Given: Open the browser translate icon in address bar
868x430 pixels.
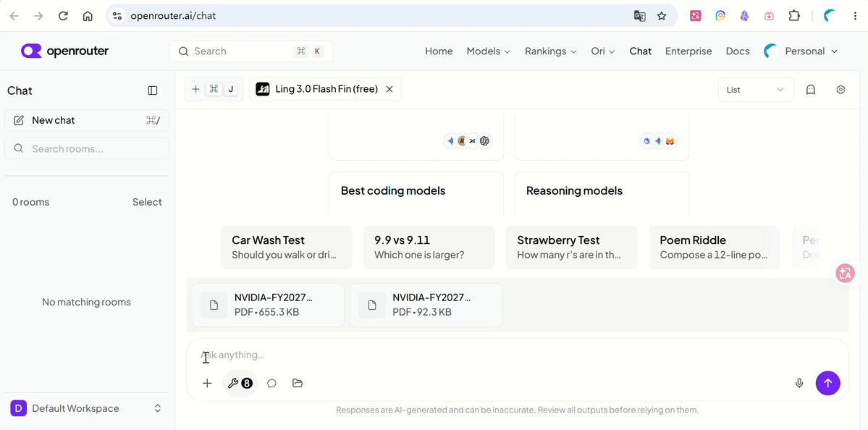Looking at the screenshot, I should 639,16.
